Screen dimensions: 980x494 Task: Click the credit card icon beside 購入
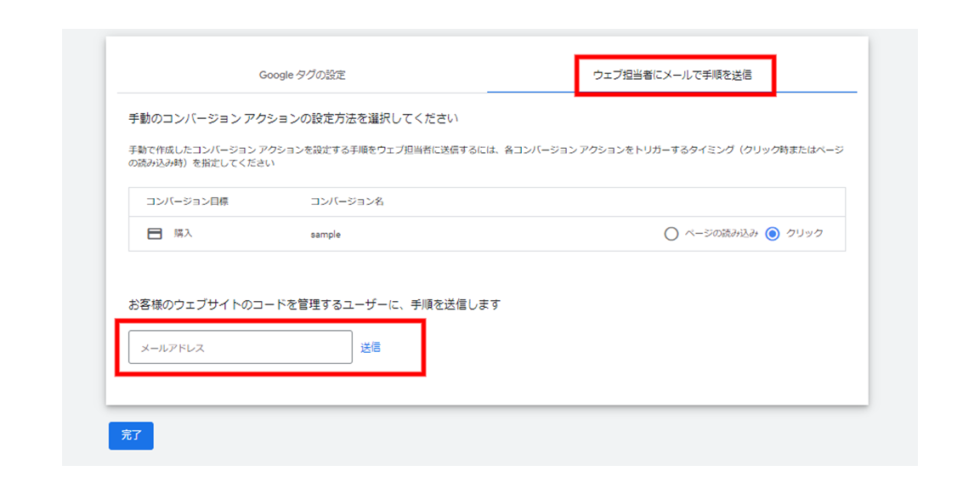tap(155, 234)
